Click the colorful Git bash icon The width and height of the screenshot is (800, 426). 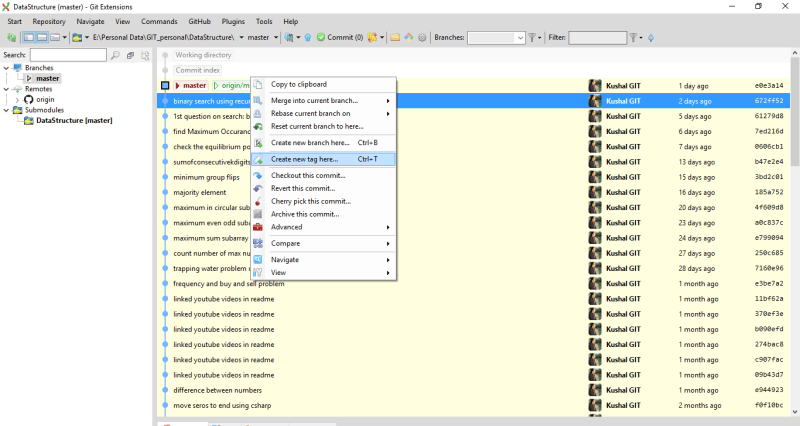tap(409, 37)
